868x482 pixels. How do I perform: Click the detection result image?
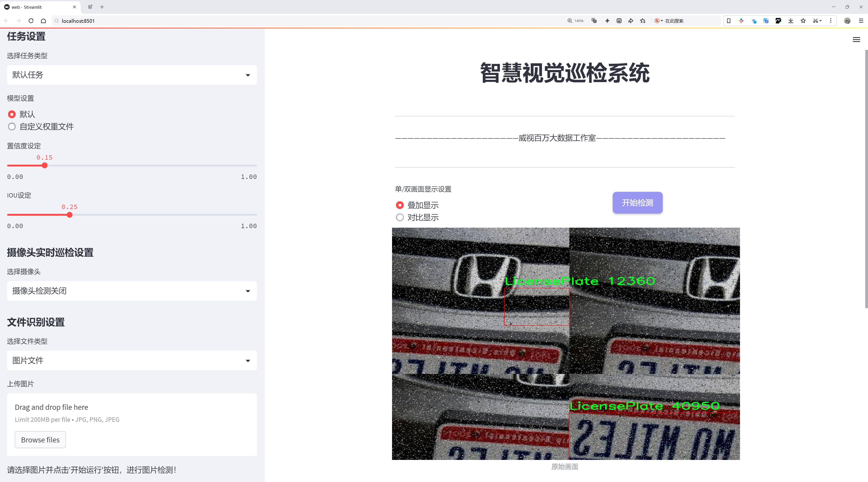(566, 344)
